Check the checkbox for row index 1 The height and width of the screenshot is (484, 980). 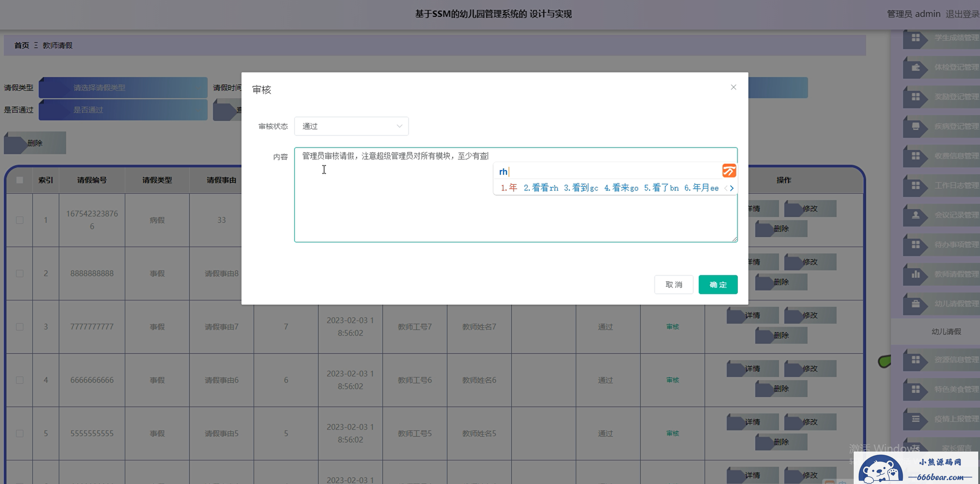coord(20,220)
